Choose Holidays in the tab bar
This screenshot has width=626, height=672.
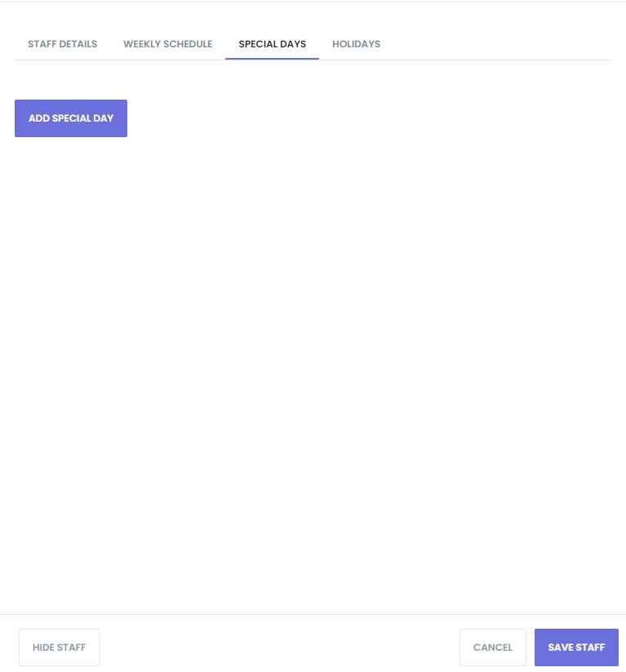pyautogui.click(x=356, y=44)
